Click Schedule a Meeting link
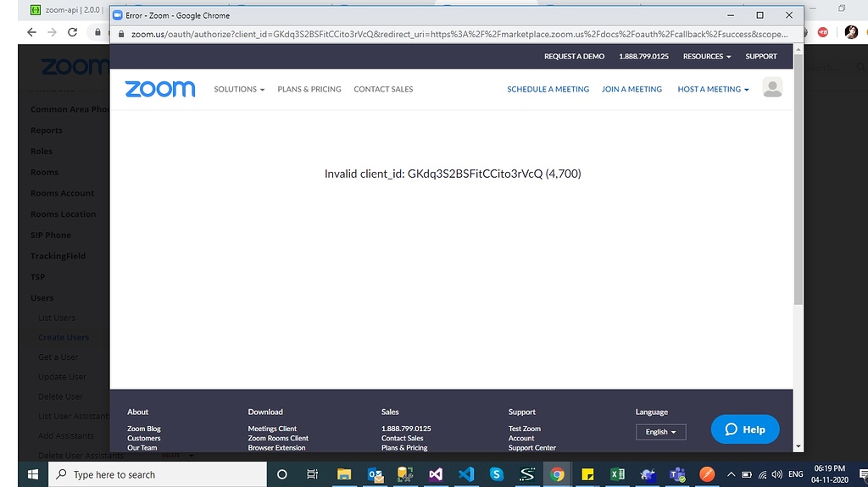Screen dimensions: 868x487 [548, 89]
